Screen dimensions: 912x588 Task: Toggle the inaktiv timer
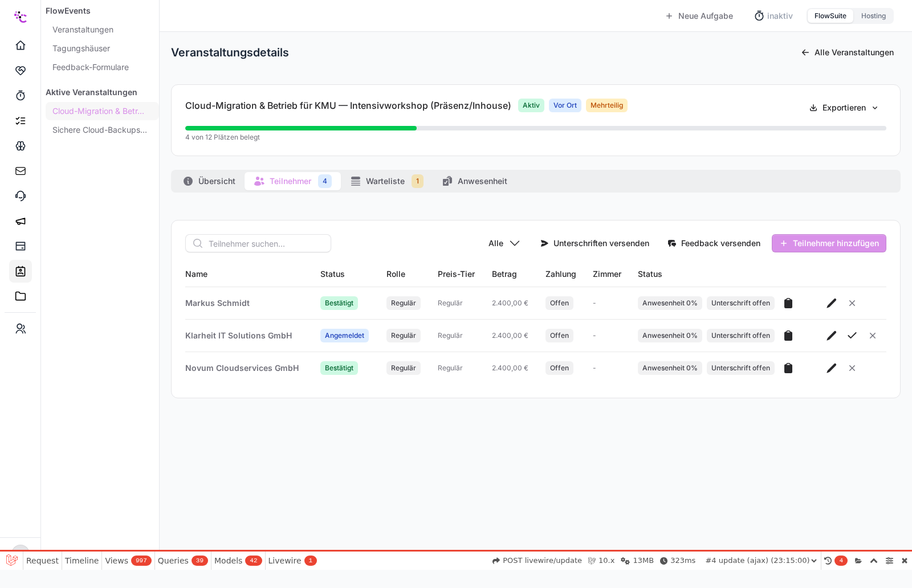pyautogui.click(x=773, y=16)
